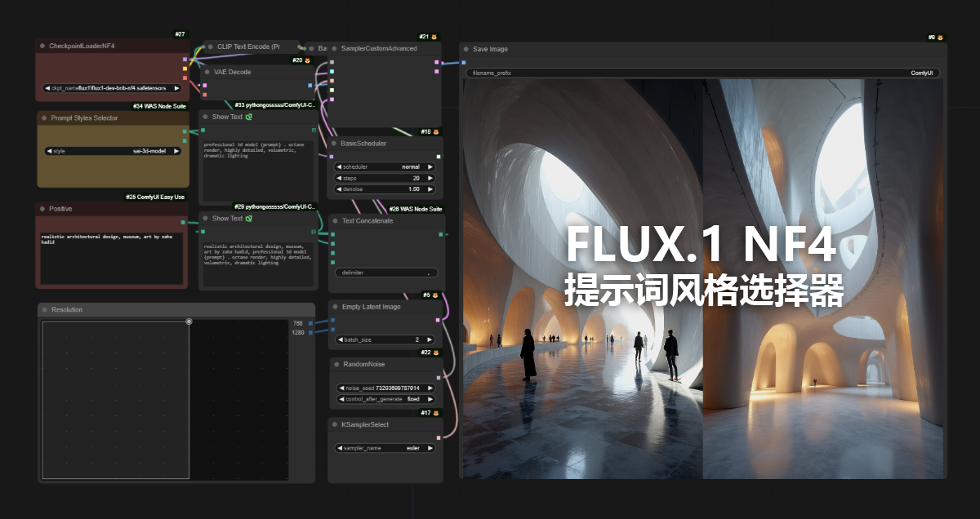Decrease batch_size with its left arrow
The width and height of the screenshot is (980, 519).
click(x=341, y=339)
